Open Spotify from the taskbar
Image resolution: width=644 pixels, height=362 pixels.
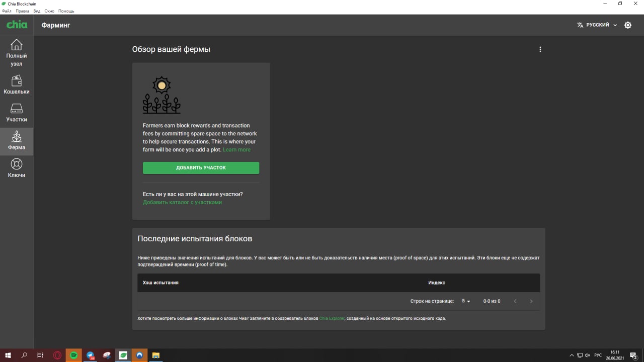[73, 355]
